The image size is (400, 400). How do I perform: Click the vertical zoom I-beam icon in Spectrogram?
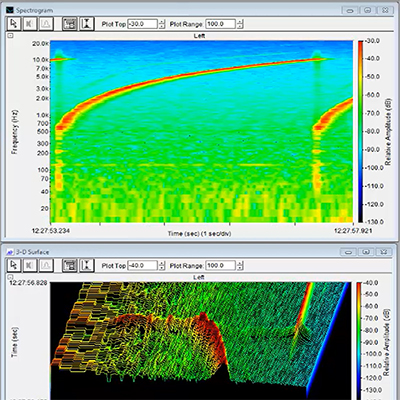coord(86,24)
